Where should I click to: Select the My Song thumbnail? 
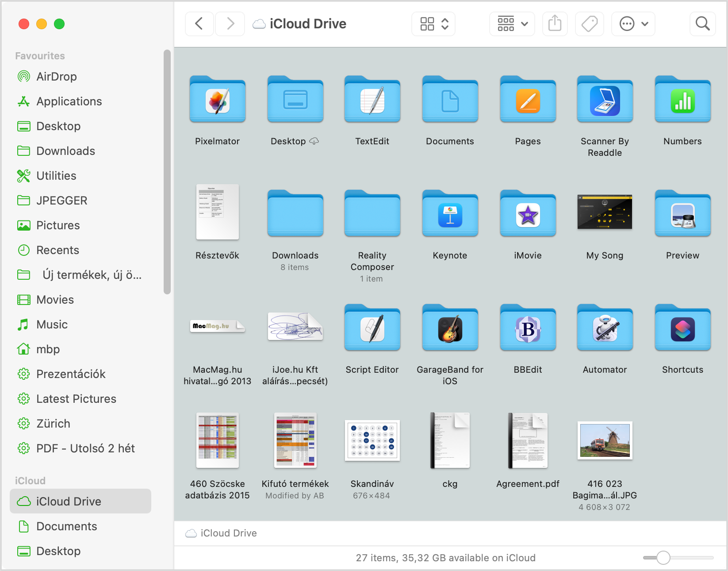605,212
